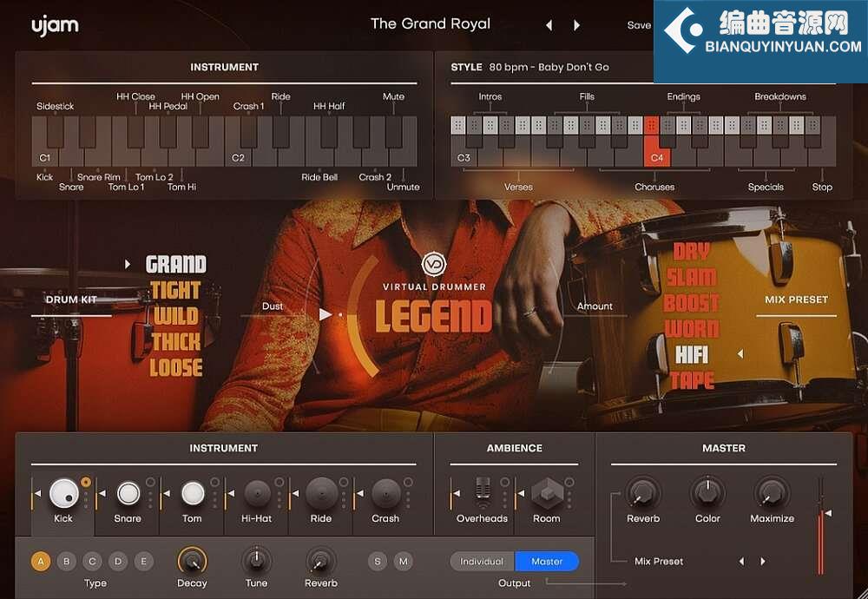The image size is (868, 599).
Task: Adjust the instrument Tune knob
Action: click(256, 561)
